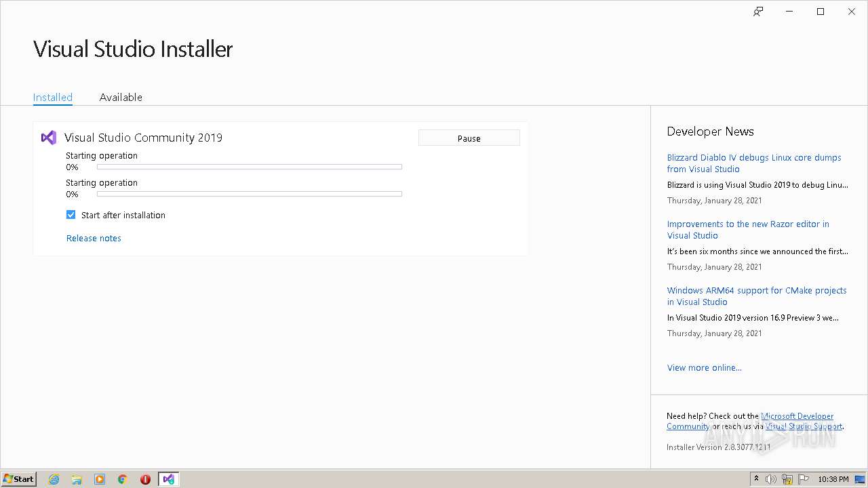Screen dimensions: 868x488
Task: Click the Show Desktop button
Action: [861, 479]
